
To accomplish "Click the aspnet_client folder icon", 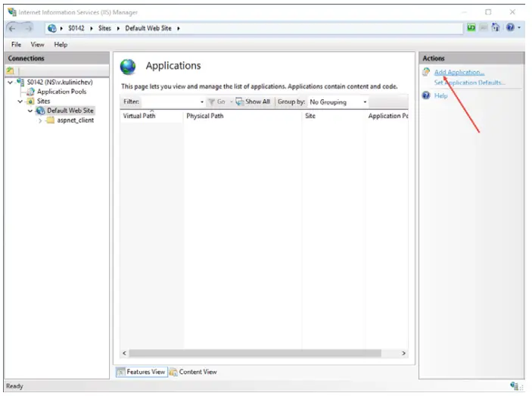I will point(50,120).
